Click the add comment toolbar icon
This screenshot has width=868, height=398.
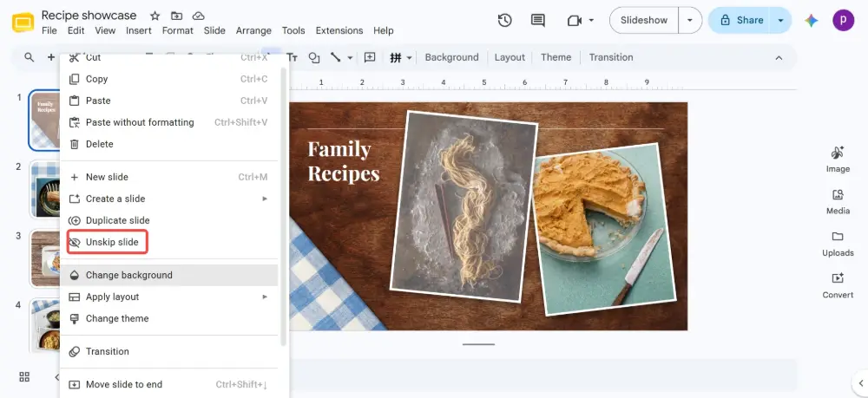(x=370, y=57)
